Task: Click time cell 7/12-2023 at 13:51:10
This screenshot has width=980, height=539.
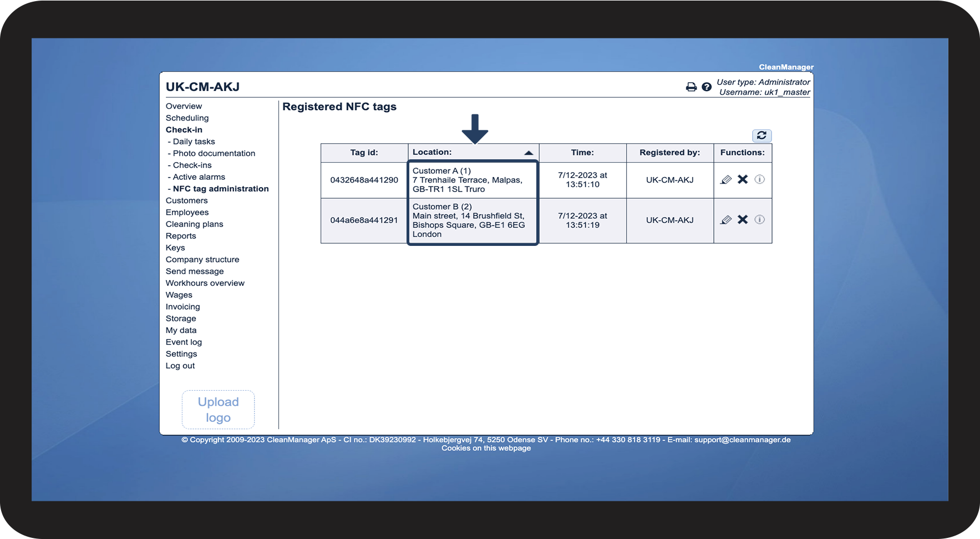Action: click(x=582, y=180)
